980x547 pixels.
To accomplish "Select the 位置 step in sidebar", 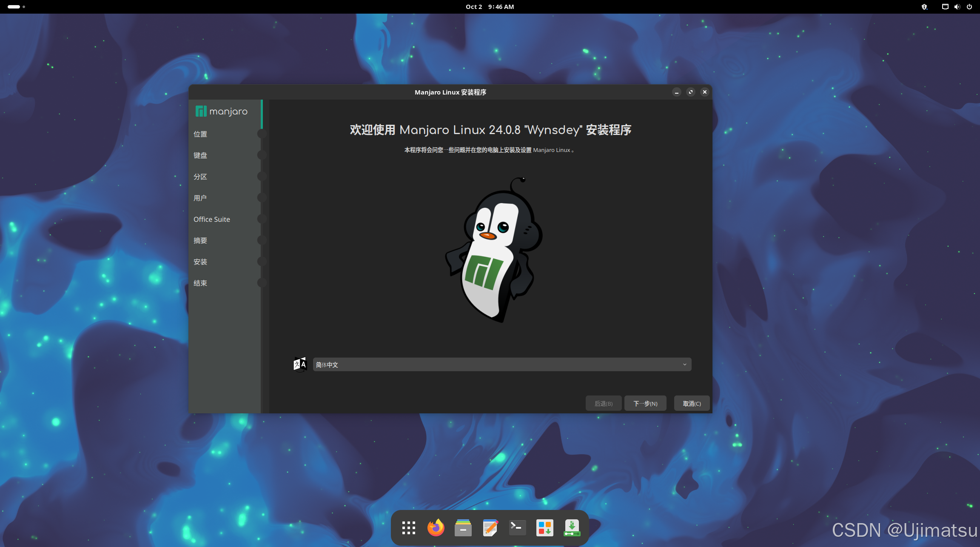I will 200,134.
